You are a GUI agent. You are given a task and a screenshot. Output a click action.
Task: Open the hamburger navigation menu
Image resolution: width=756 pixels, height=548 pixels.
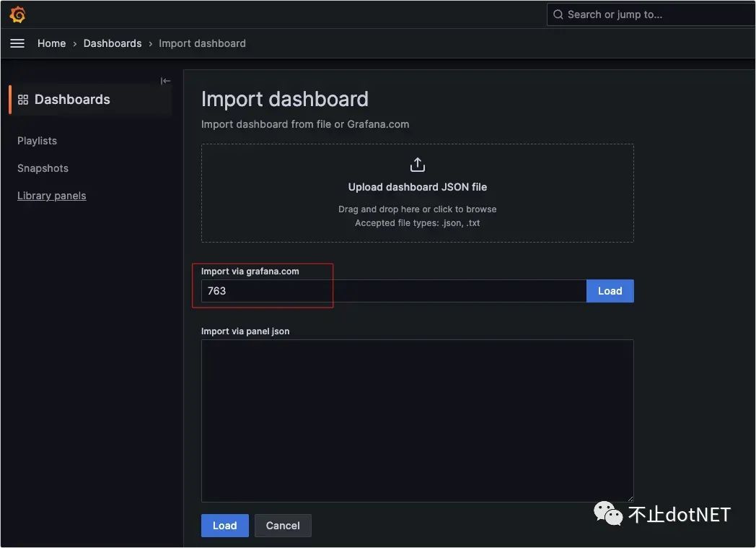[x=17, y=43]
